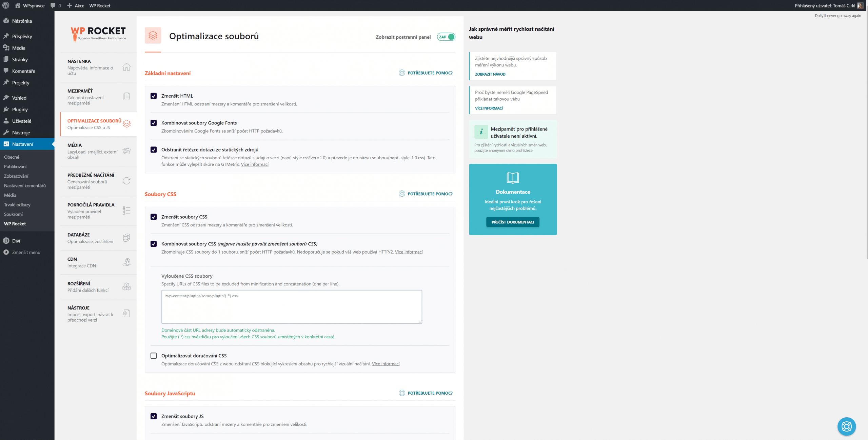The height and width of the screenshot is (440, 868).
Task: Open comments bubble in admin bar
Action: point(53,5)
